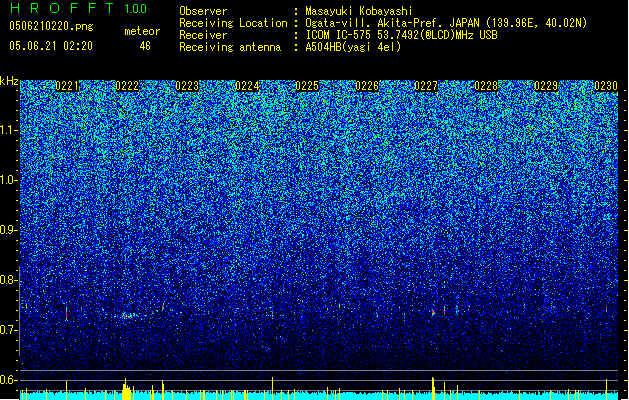Click the "Receiving antenna" field label
This screenshot has height=400, width=629.
coord(230,47)
